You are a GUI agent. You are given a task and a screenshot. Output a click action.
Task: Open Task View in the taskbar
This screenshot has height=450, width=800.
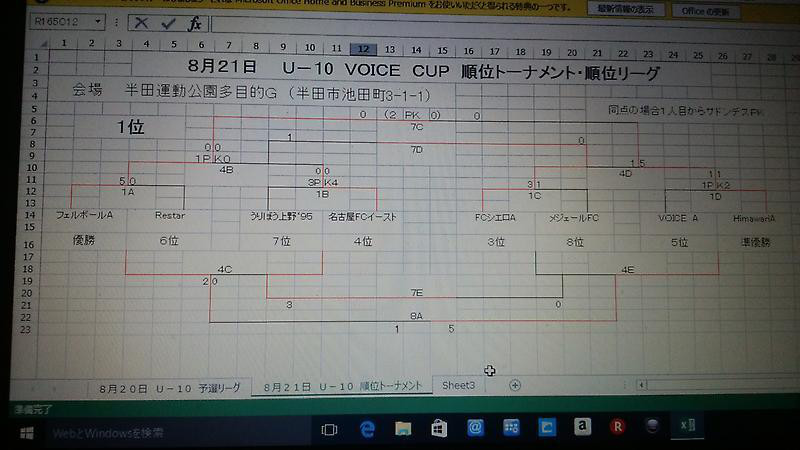(329, 428)
